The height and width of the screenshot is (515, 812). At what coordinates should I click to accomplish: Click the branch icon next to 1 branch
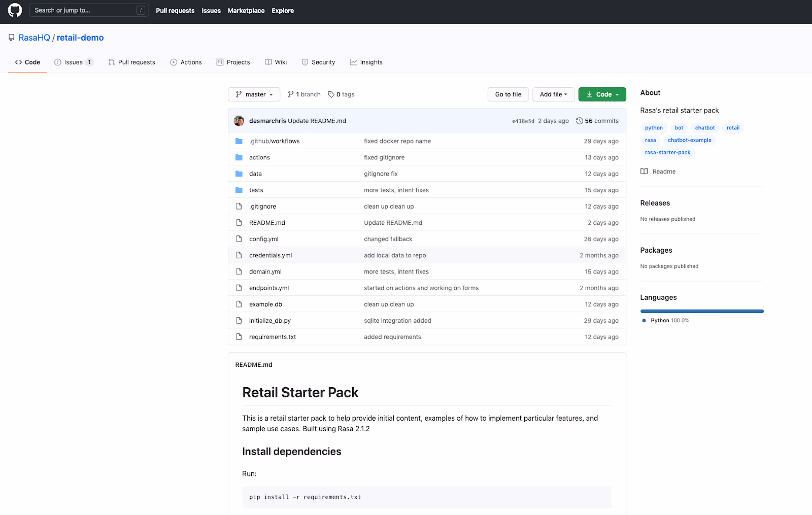tap(291, 94)
